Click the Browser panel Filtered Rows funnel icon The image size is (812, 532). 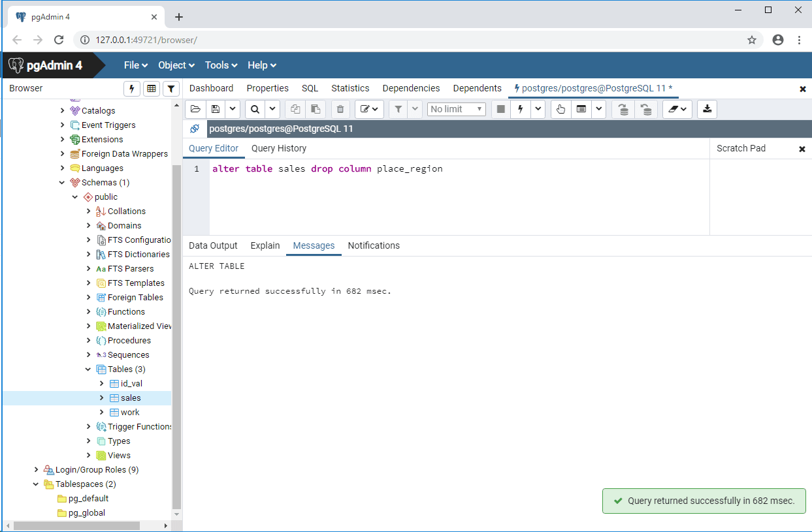coord(171,89)
